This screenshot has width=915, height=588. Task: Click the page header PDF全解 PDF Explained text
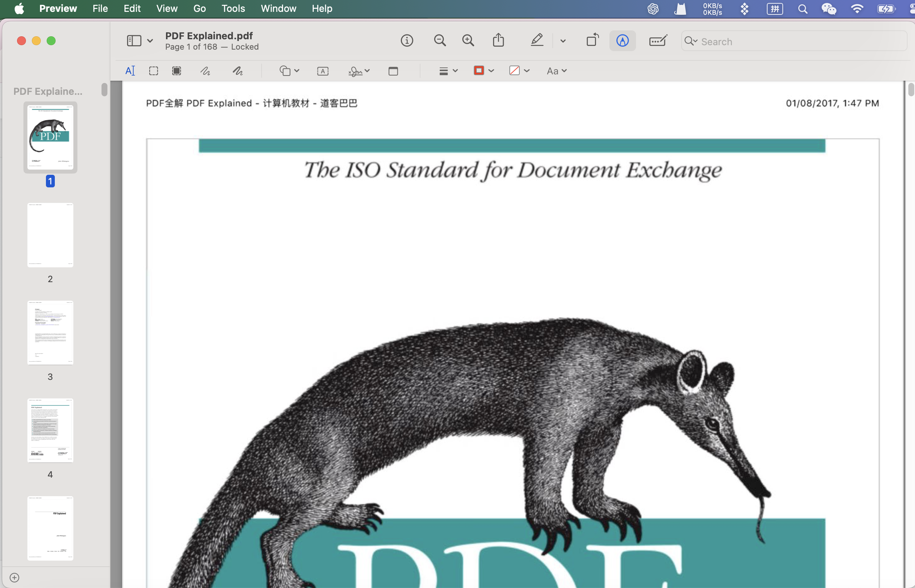coord(252,103)
